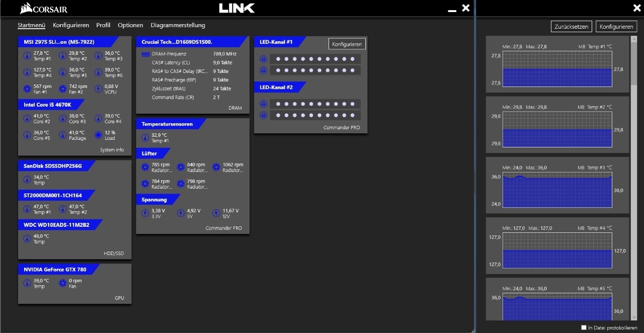Screen dimensions: 644x333
Task: Toggle the lower strip lock in LED-Kanal #1
Action: pyautogui.click(x=263, y=70)
